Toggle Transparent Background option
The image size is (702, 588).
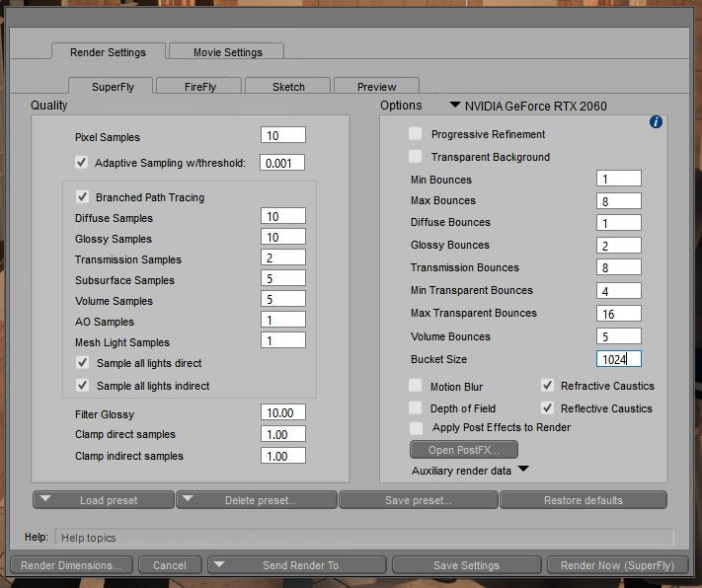(x=416, y=157)
